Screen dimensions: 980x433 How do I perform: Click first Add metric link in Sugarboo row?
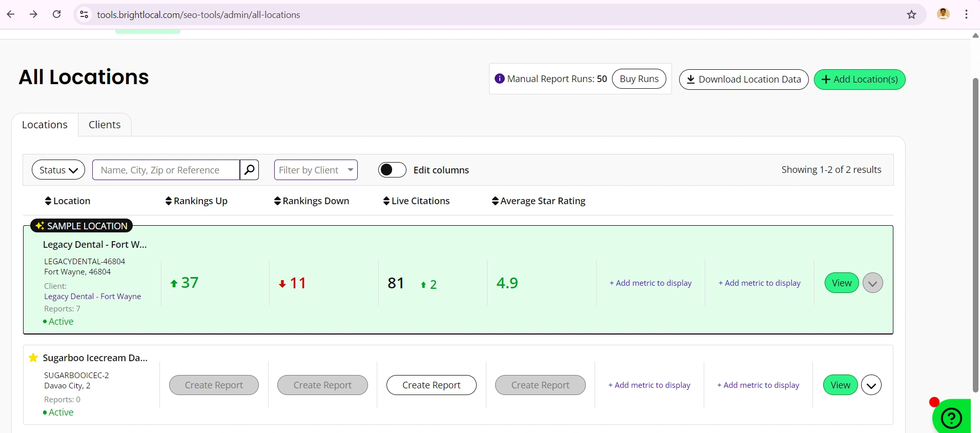pyautogui.click(x=649, y=385)
